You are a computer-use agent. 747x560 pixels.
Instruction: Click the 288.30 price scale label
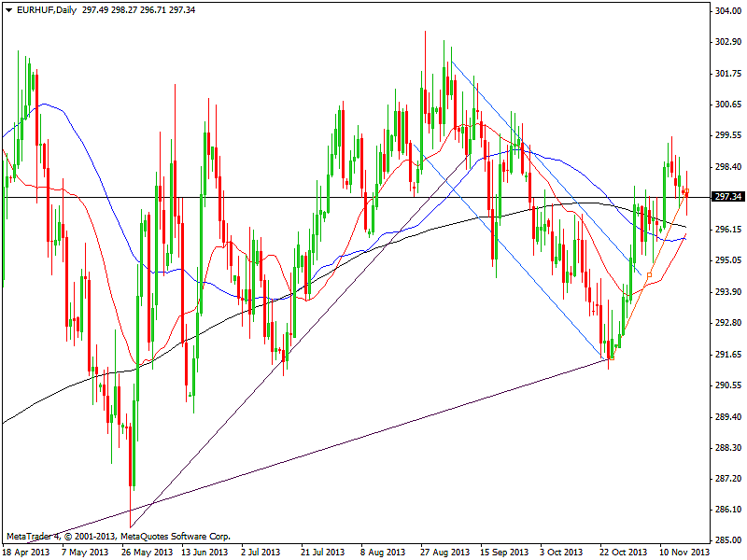point(726,447)
